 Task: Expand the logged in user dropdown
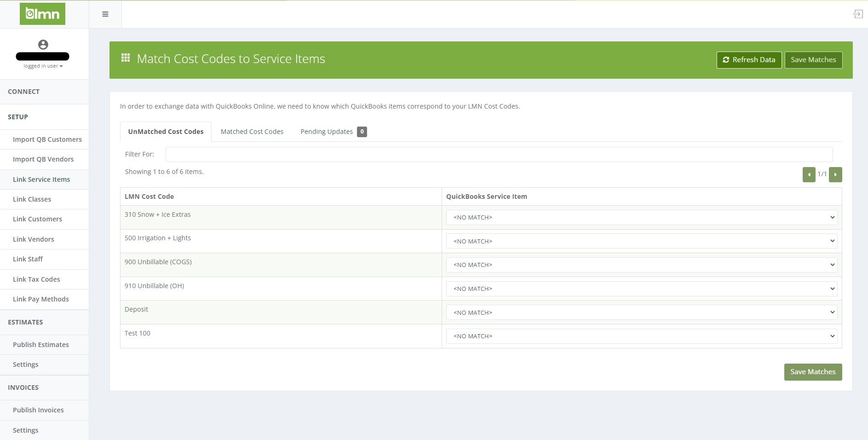click(x=43, y=66)
